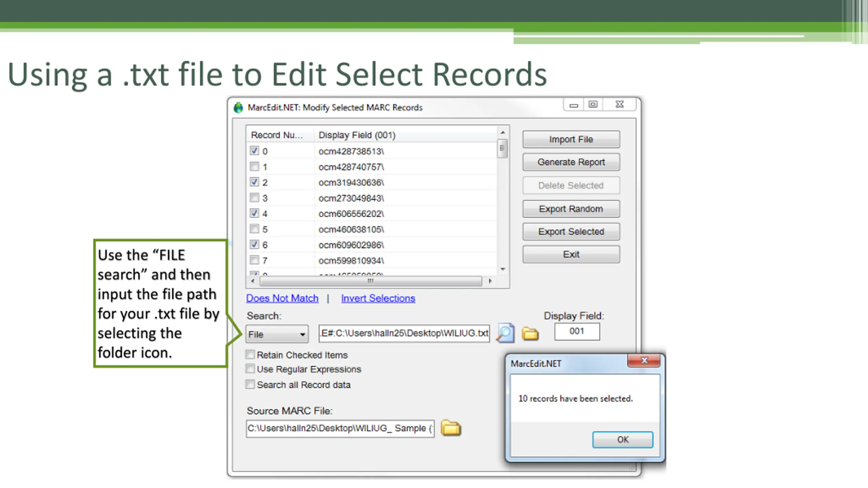
Task: Click Import File button
Action: click(571, 139)
